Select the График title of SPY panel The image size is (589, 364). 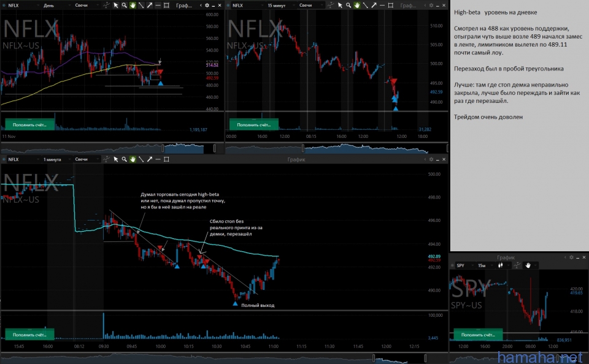(x=506, y=257)
